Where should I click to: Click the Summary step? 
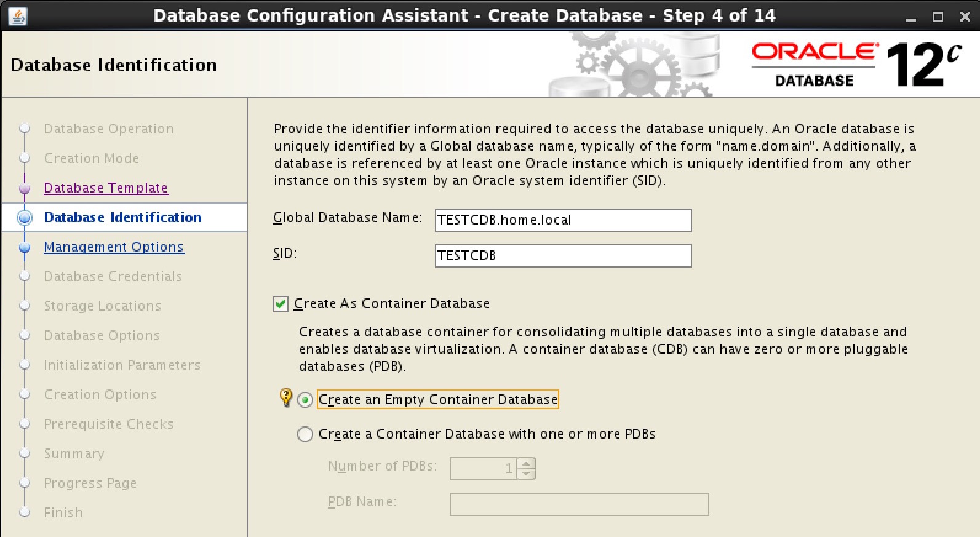click(x=74, y=453)
